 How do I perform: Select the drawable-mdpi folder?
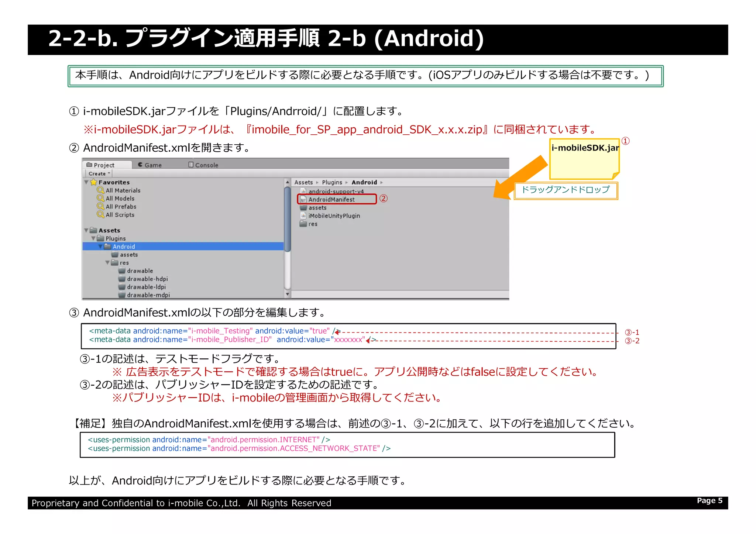point(148,295)
